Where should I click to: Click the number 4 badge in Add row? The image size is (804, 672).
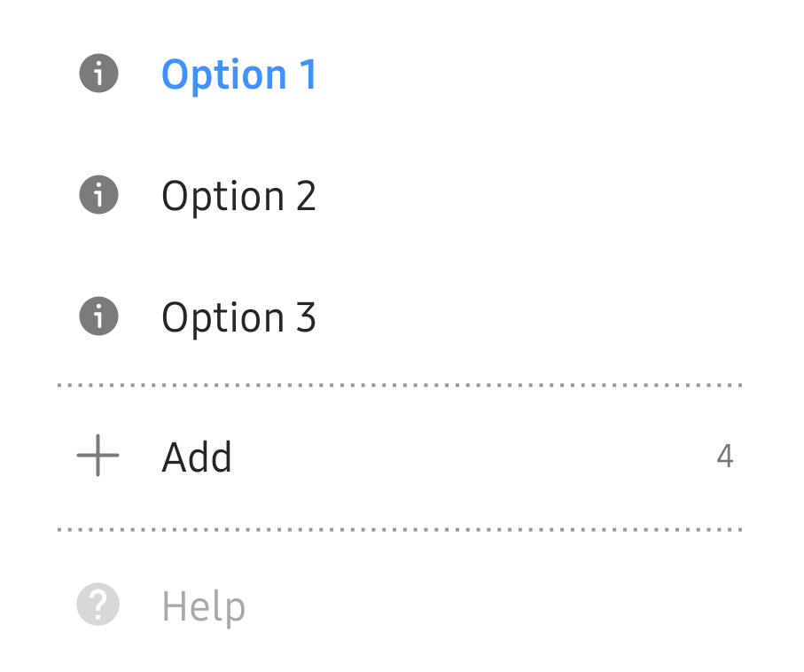(724, 457)
